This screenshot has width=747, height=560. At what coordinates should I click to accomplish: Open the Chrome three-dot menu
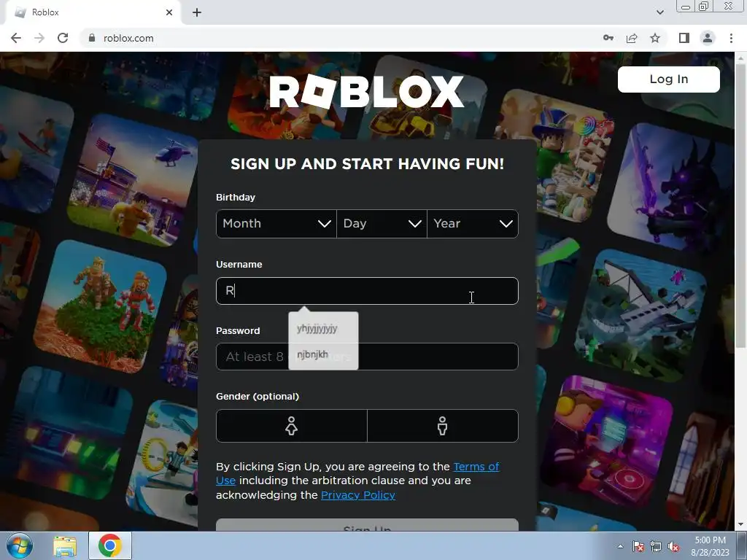click(x=731, y=38)
